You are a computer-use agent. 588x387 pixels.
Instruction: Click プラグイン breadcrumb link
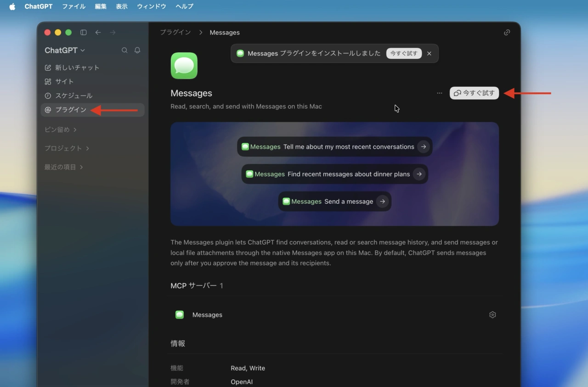point(175,33)
